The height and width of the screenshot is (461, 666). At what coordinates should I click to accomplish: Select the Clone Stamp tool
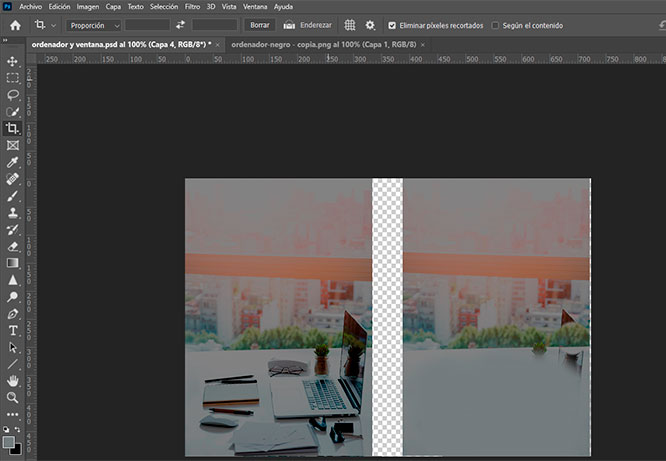pos(12,212)
